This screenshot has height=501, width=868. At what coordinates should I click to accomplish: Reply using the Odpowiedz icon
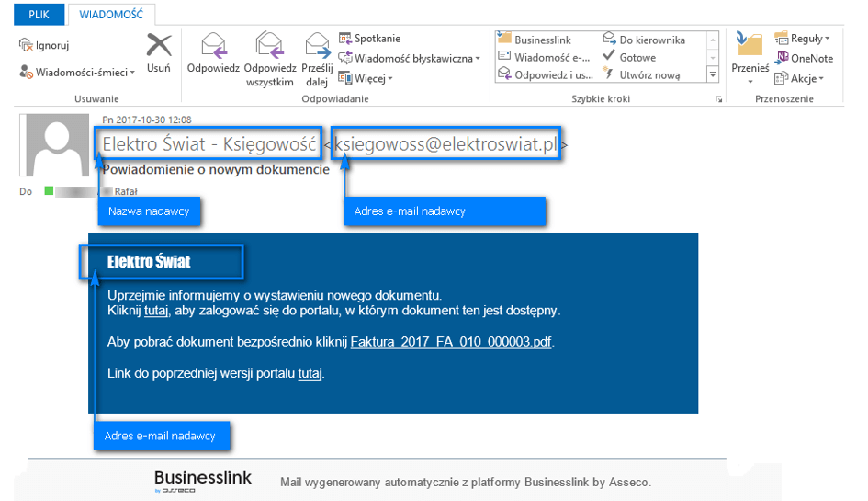(x=213, y=53)
